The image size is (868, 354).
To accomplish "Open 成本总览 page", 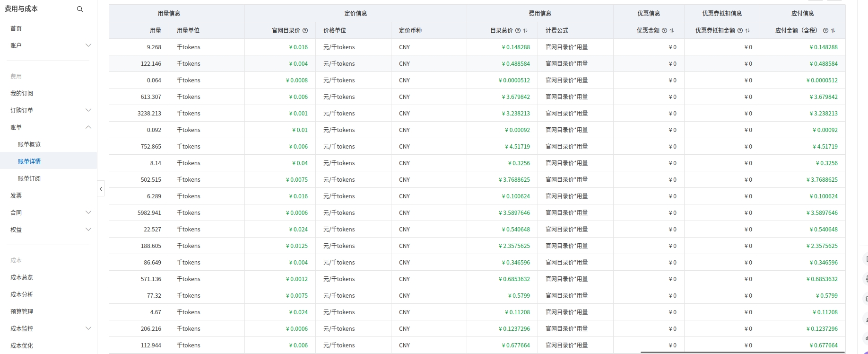I will coord(22,277).
